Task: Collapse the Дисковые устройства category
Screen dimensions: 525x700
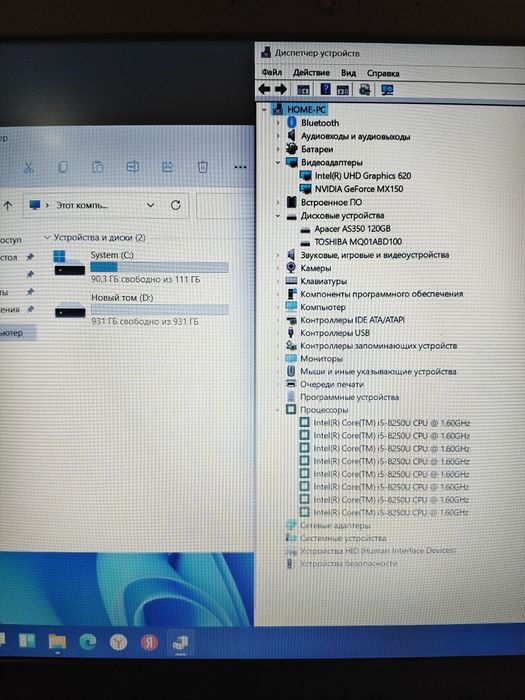Action: pyautogui.click(x=278, y=216)
